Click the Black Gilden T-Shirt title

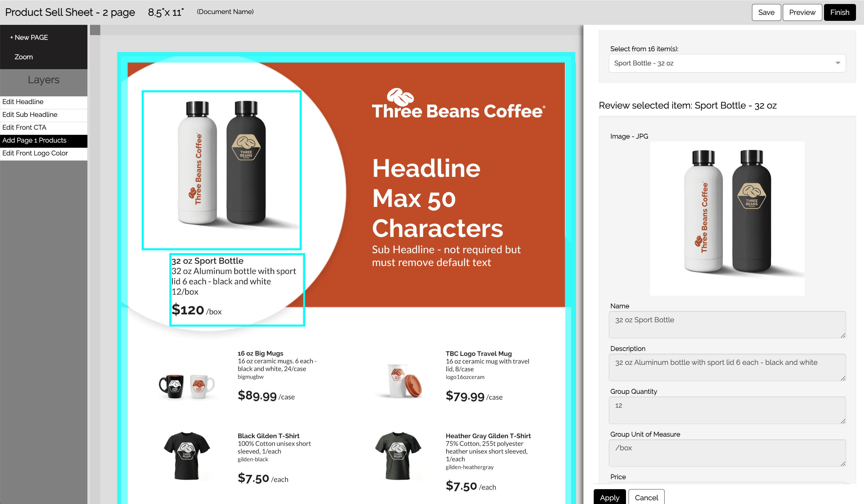[269, 436]
